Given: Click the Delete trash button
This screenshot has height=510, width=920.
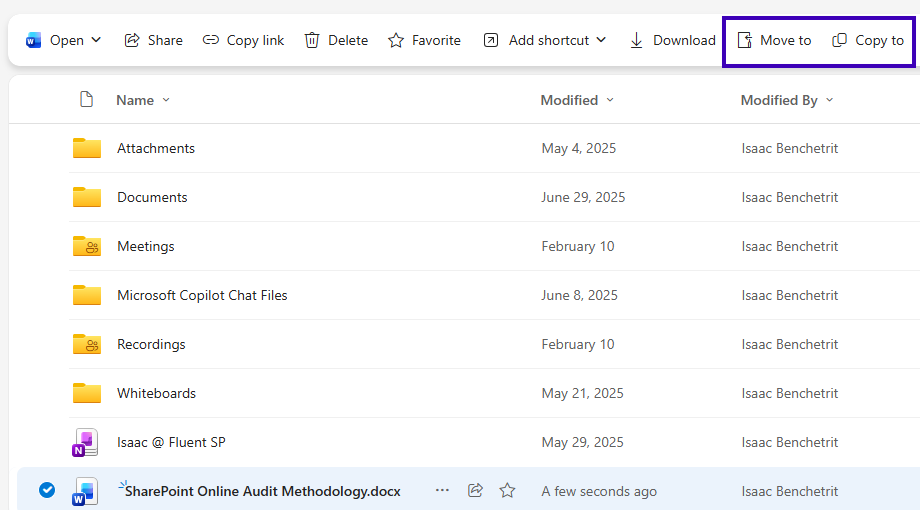Looking at the screenshot, I should [x=336, y=40].
